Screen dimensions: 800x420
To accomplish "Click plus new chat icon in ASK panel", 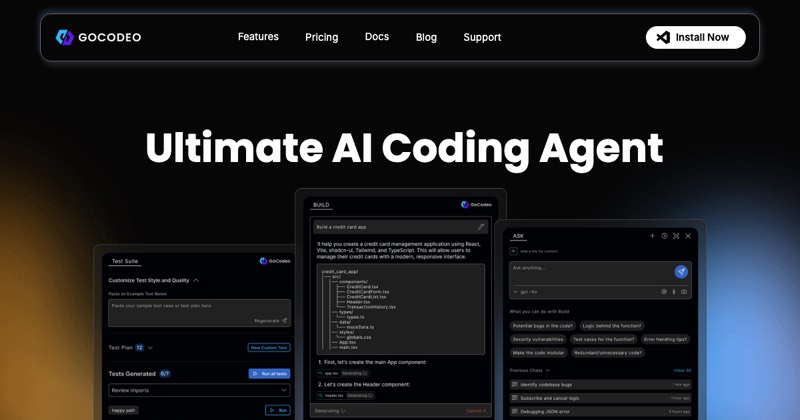I will click(652, 236).
